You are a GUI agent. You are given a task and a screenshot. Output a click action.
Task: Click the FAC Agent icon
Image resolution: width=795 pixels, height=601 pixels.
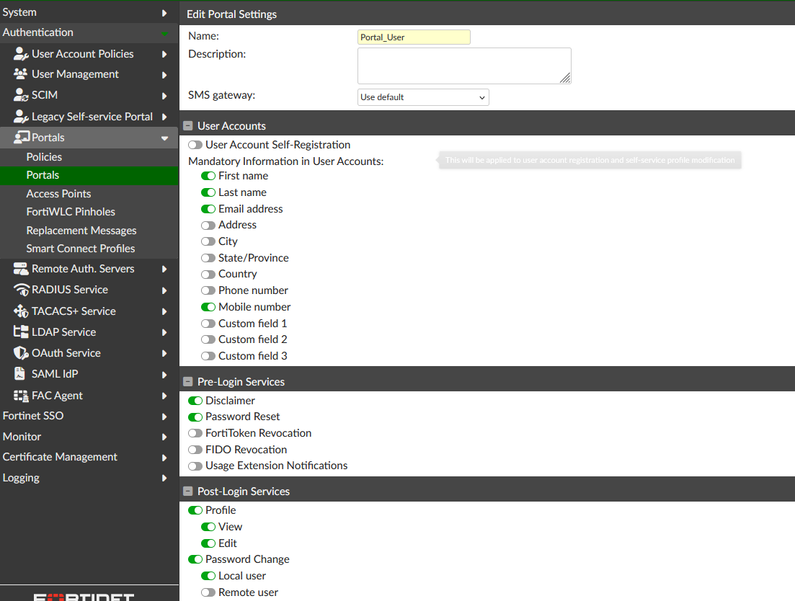point(21,396)
